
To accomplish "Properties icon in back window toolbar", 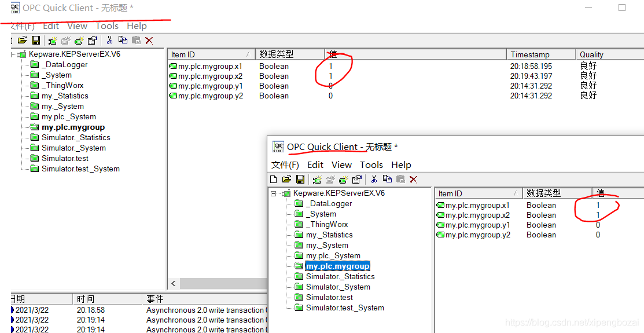I will coord(93,41).
